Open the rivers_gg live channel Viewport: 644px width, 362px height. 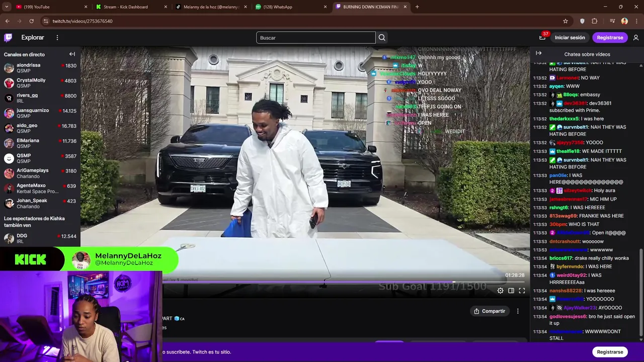(40, 98)
